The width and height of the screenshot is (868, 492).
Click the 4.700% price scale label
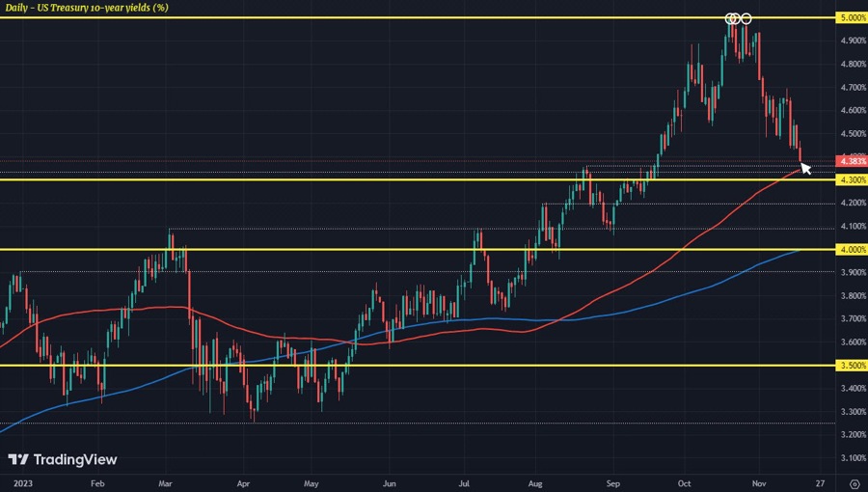click(853, 87)
